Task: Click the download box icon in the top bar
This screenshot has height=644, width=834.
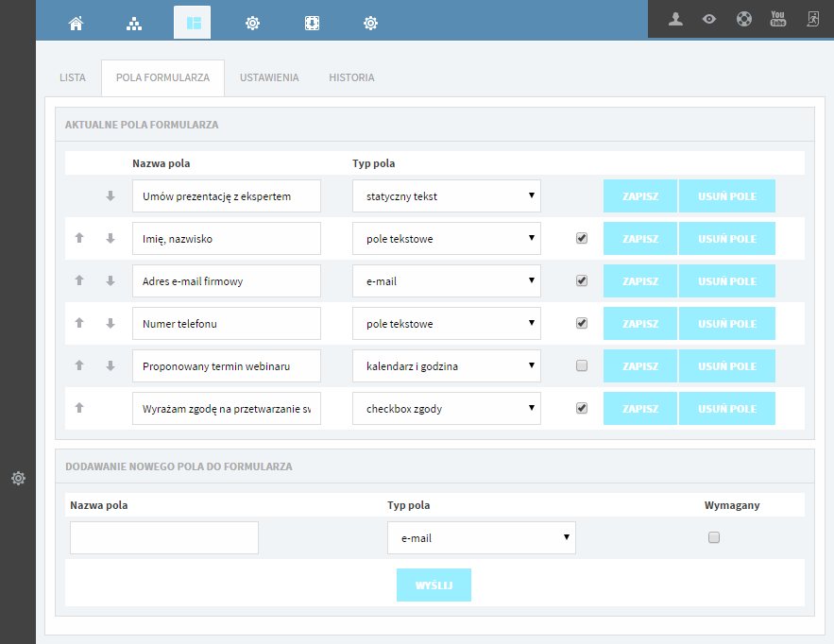Action: [313, 23]
